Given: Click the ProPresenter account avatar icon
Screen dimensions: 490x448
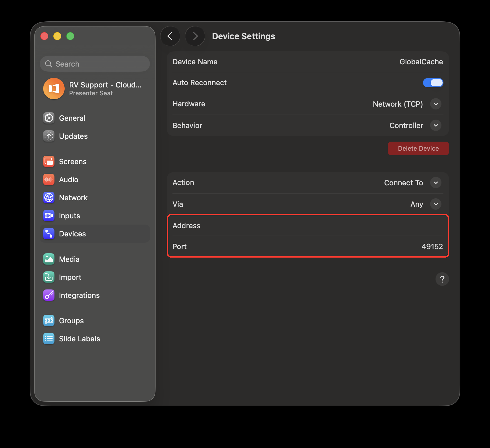Looking at the screenshot, I should tap(54, 89).
